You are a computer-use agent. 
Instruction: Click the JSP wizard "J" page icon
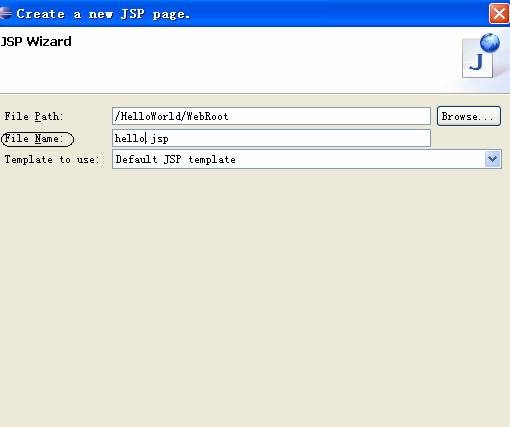coord(477,59)
